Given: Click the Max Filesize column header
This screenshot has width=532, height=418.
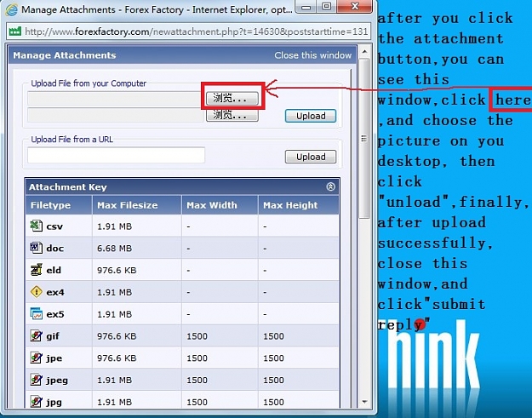Looking at the screenshot, I should [x=137, y=205].
